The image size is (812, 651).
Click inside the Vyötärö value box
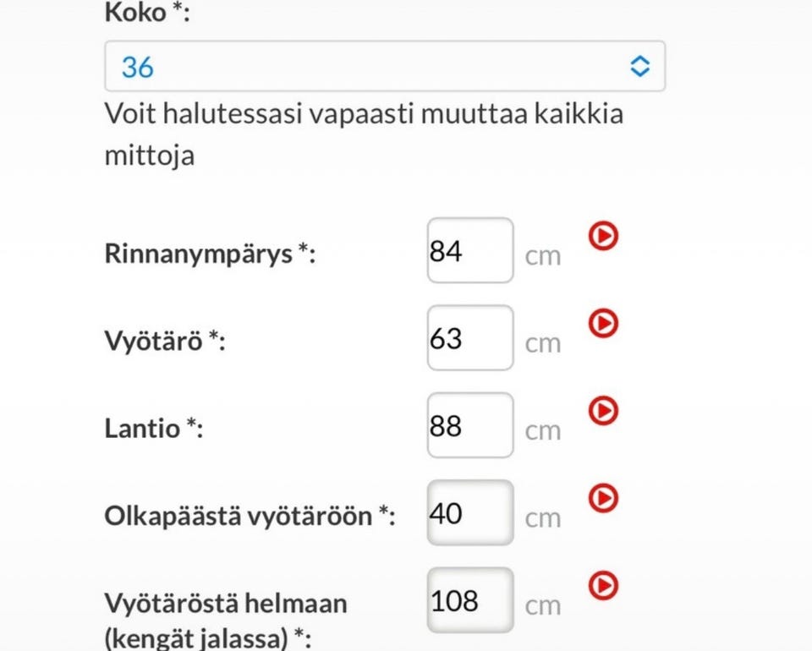pos(469,337)
